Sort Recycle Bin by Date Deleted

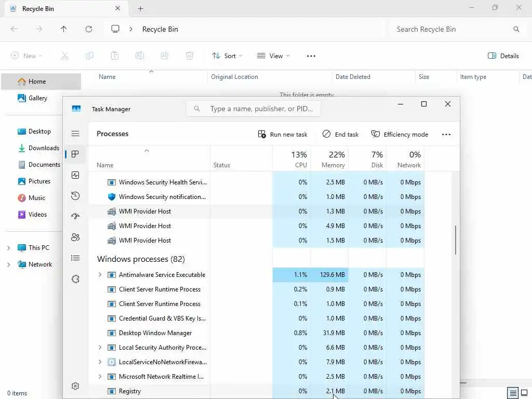[374, 77]
